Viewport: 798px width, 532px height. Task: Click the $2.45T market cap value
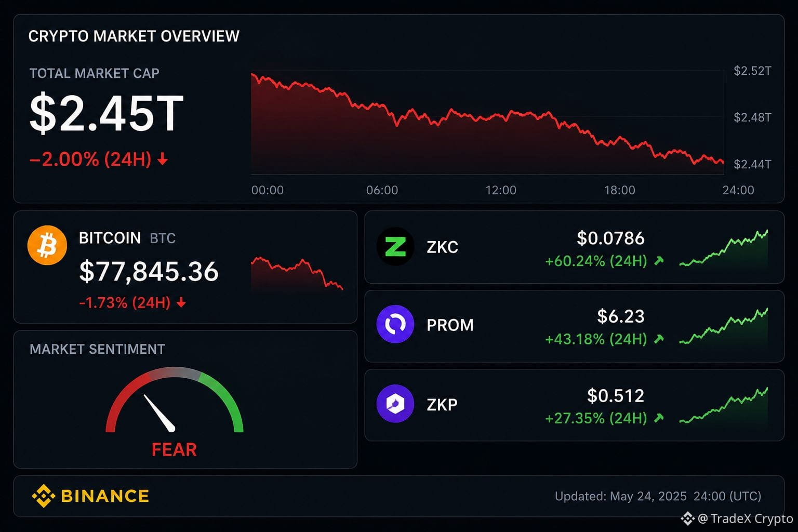tap(107, 113)
